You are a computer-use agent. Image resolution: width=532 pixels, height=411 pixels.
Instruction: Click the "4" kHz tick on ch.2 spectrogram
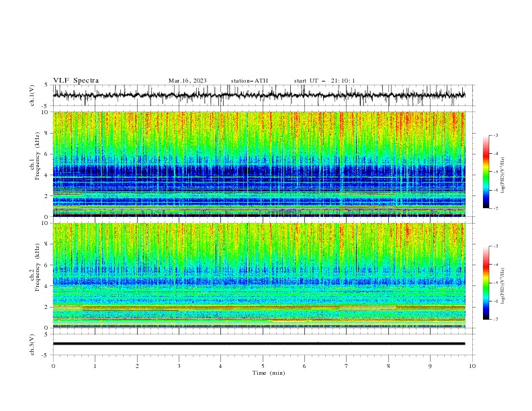(46, 286)
